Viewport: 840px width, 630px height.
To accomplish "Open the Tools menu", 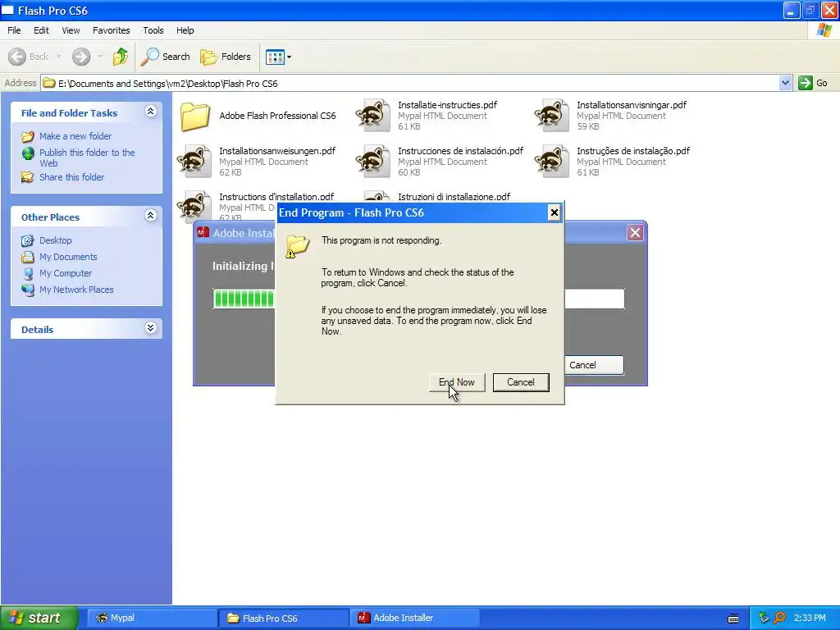I will (x=153, y=30).
